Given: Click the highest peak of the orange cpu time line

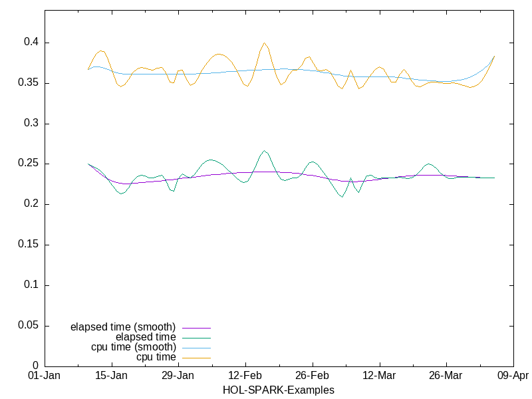Looking at the screenshot, I should pyautogui.click(x=265, y=43).
